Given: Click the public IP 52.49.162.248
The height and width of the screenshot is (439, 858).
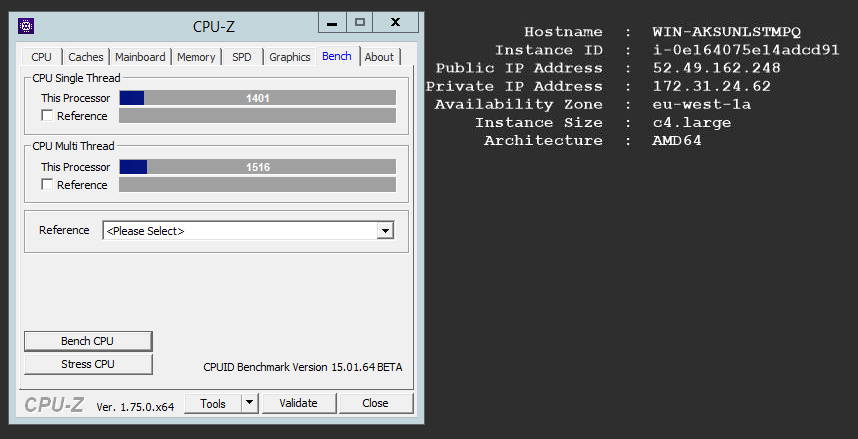Looking at the screenshot, I should coord(717,68).
